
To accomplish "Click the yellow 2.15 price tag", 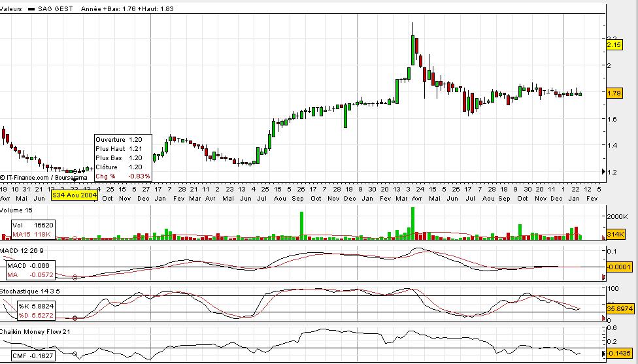I will coord(614,44).
